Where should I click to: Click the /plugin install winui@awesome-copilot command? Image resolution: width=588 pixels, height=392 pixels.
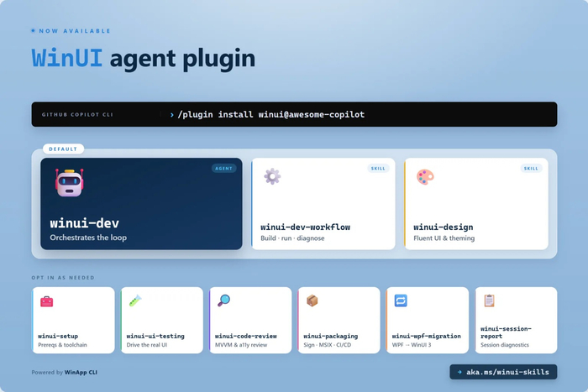pos(271,115)
